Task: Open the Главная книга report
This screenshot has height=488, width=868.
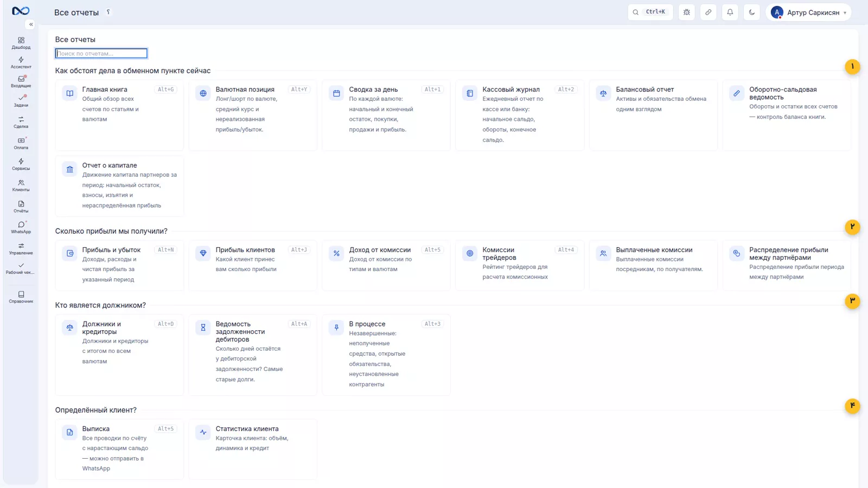Action: click(119, 115)
